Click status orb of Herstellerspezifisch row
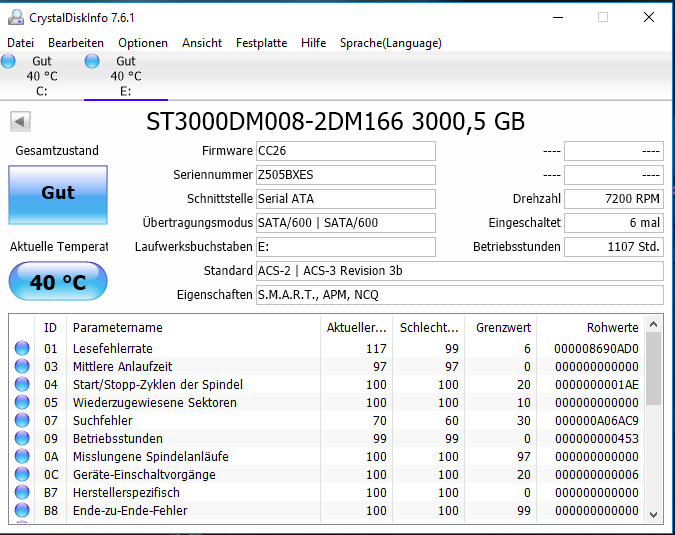Screen dimensions: 675x535 (x=22, y=493)
